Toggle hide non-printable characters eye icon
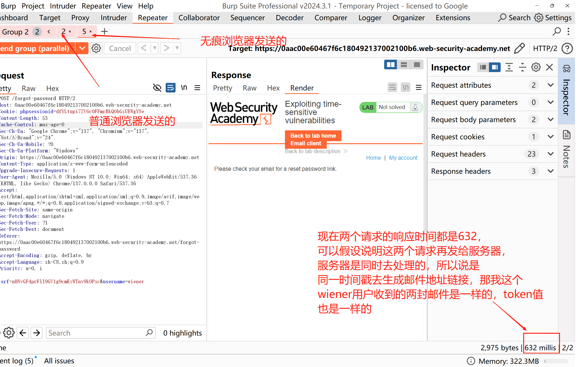Image resolution: width=588 pixels, height=367 pixels. pos(157,88)
